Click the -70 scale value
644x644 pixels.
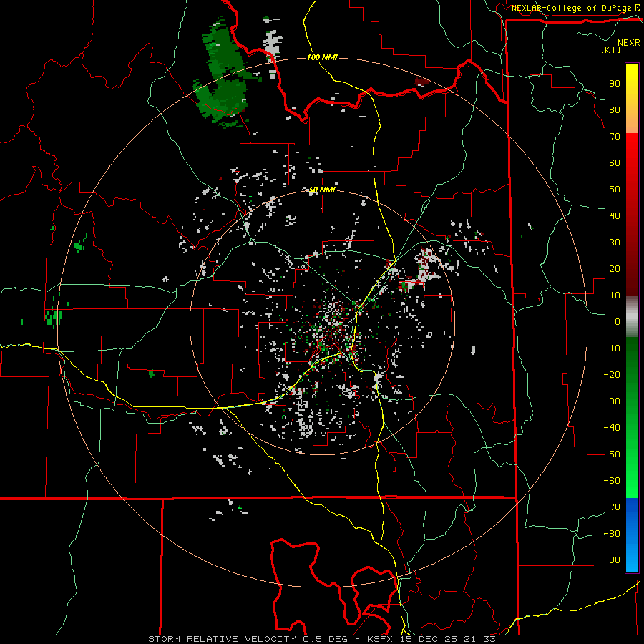click(x=612, y=507)
